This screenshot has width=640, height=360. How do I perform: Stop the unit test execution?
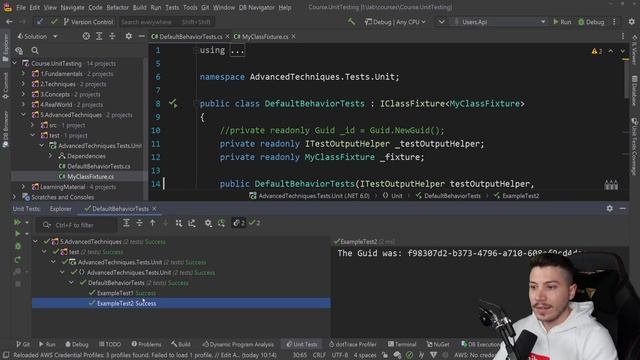click(x=18, y=284)
